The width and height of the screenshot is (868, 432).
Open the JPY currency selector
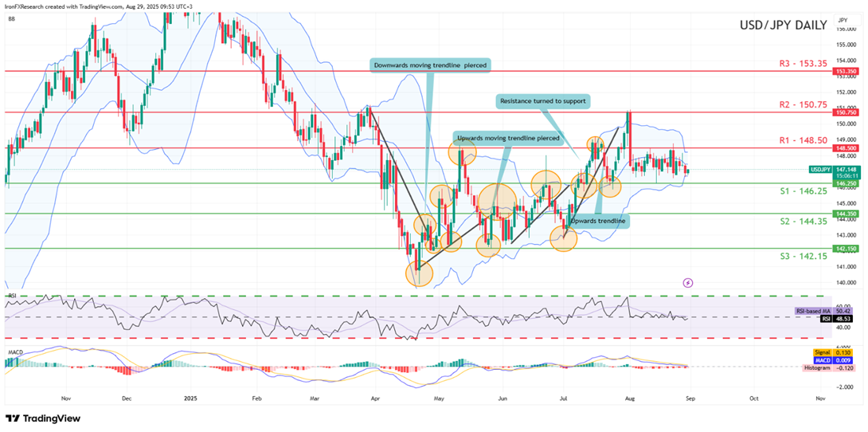coord(843,19)
